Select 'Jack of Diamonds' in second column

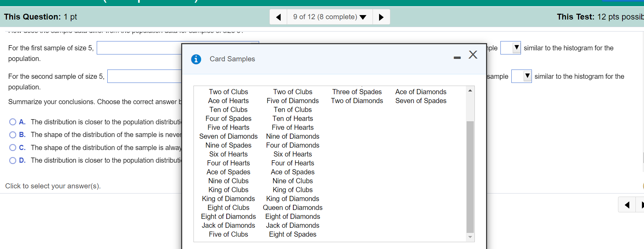293,225
